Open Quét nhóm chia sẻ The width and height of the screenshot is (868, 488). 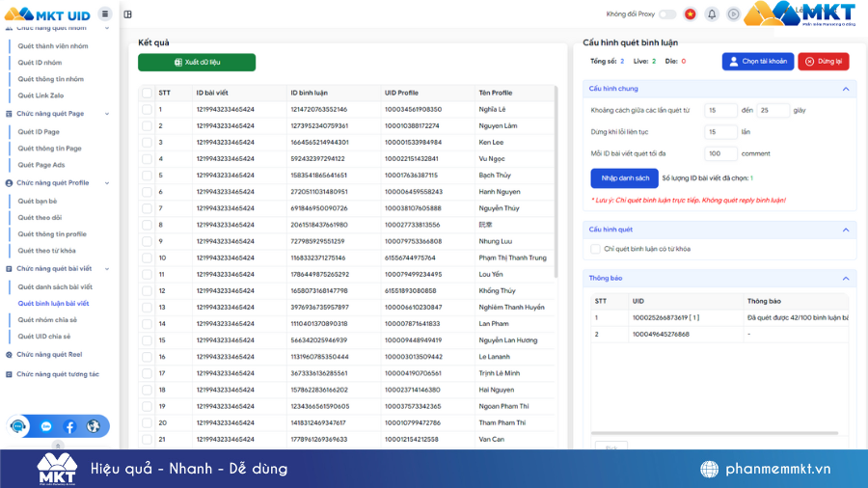(47, 320)
